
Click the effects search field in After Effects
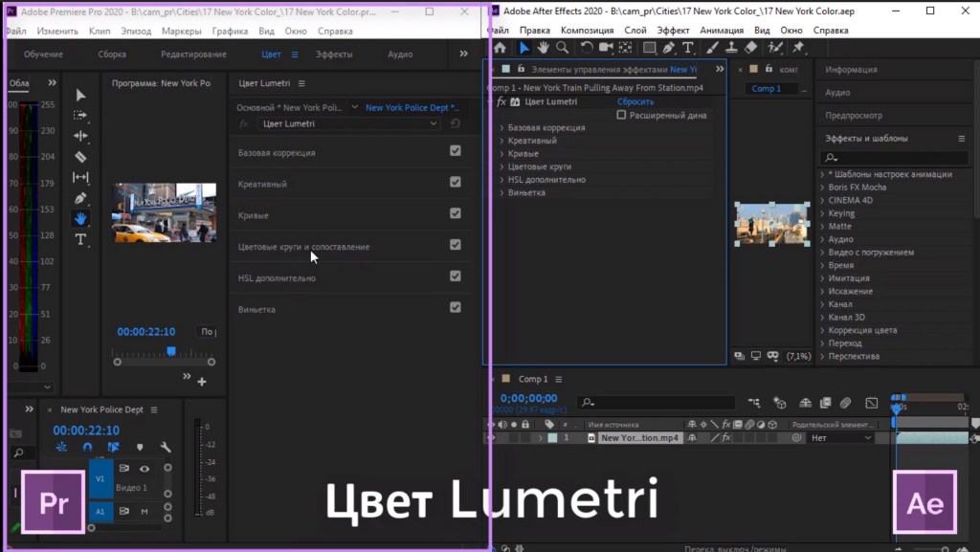coord(894,157)
